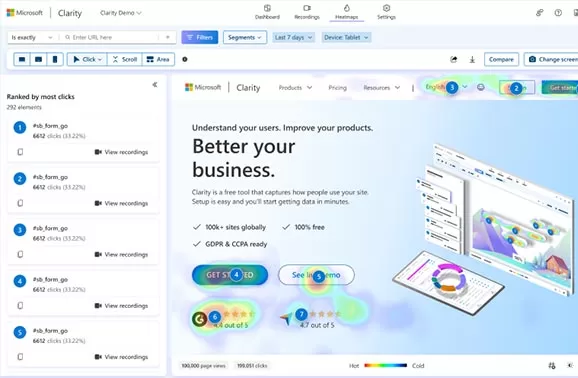This screenshot has width=578, height=378.
Task: View recordings for ranked element 1
Action: (x=121, y=152)
